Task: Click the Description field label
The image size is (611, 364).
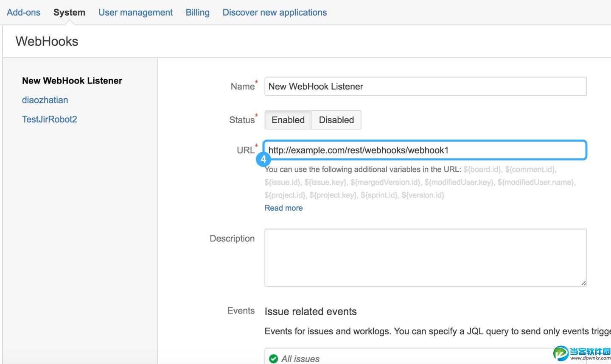Action: click(x=232, y=239)
